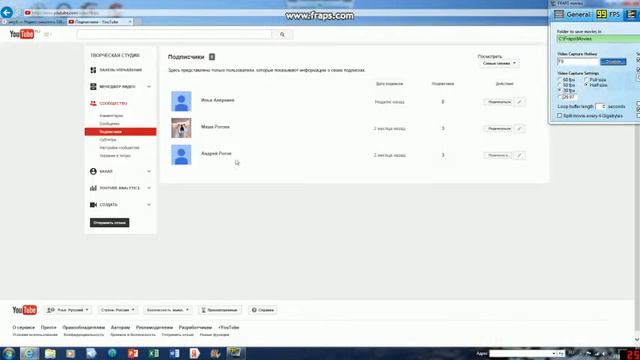Click the footer YouTube logo
The image size is (640, 360).
tap(24, 310)
